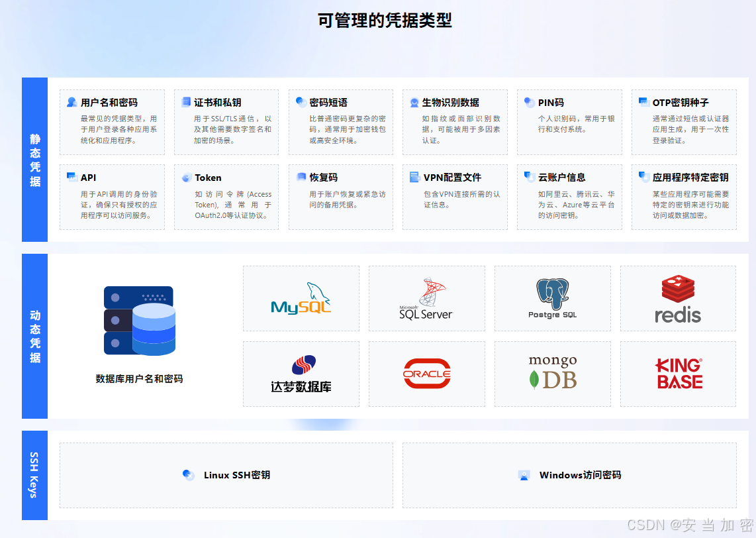Click the 用户名和密码 user icon

coord(71,103)
